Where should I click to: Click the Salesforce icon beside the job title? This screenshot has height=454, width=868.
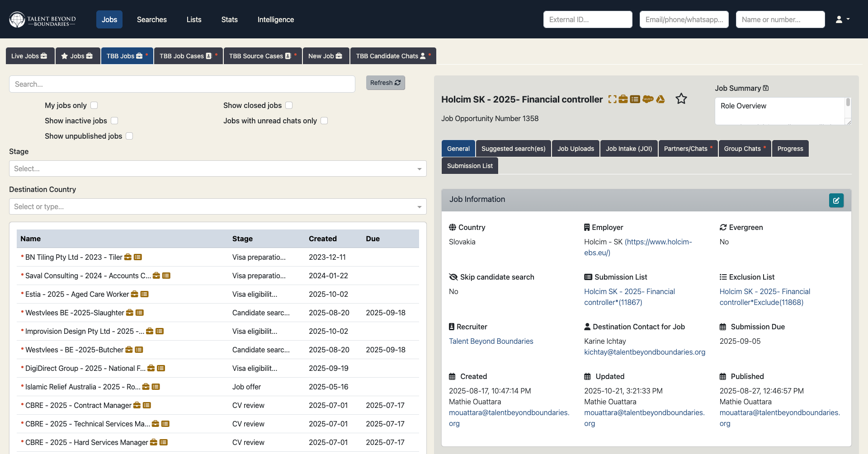(648, 99)
